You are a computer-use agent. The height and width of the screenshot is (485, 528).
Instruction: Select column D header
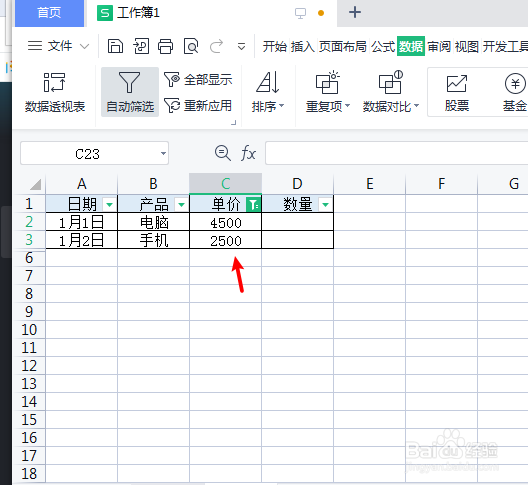297,184
